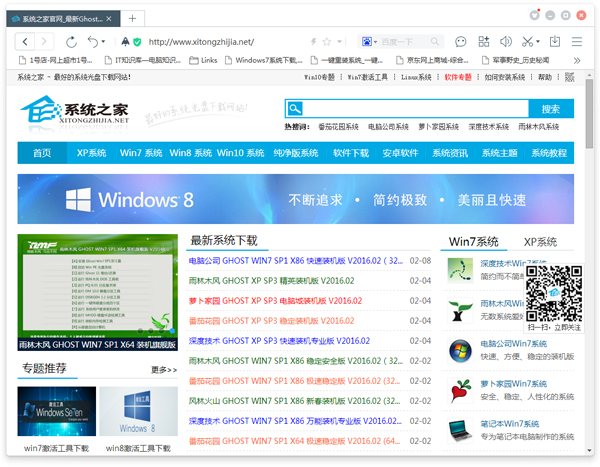Open the 京东网上商城 bookmark
The width and height of the screenshot is (600, 467).
(432, 60)
